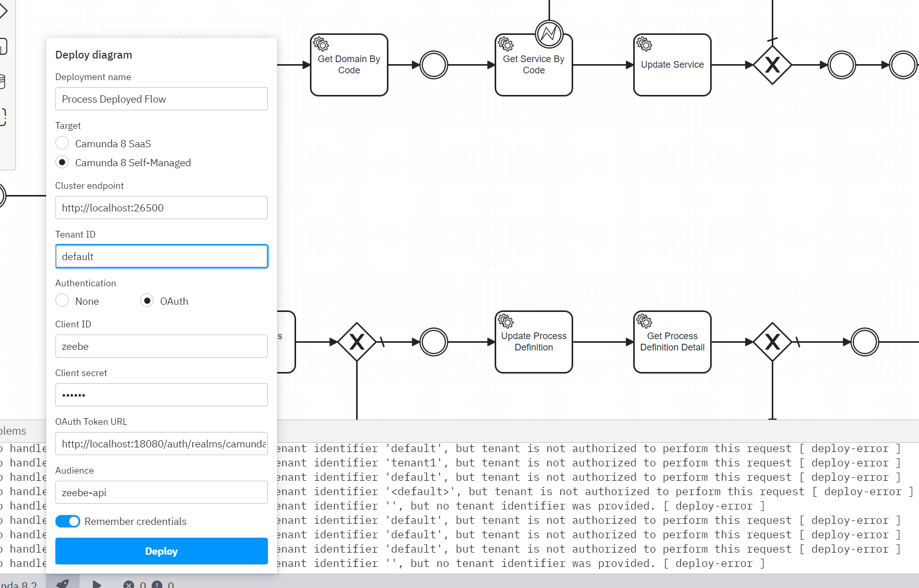This screenshot has width=919, height=588.
Task: Select OAuth authentication option
Action: pyautogui.click(x=147, y=301)
